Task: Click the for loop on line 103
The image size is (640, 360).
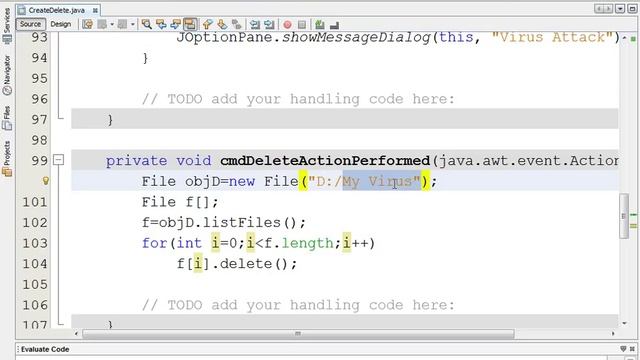Action: [258, 243]
